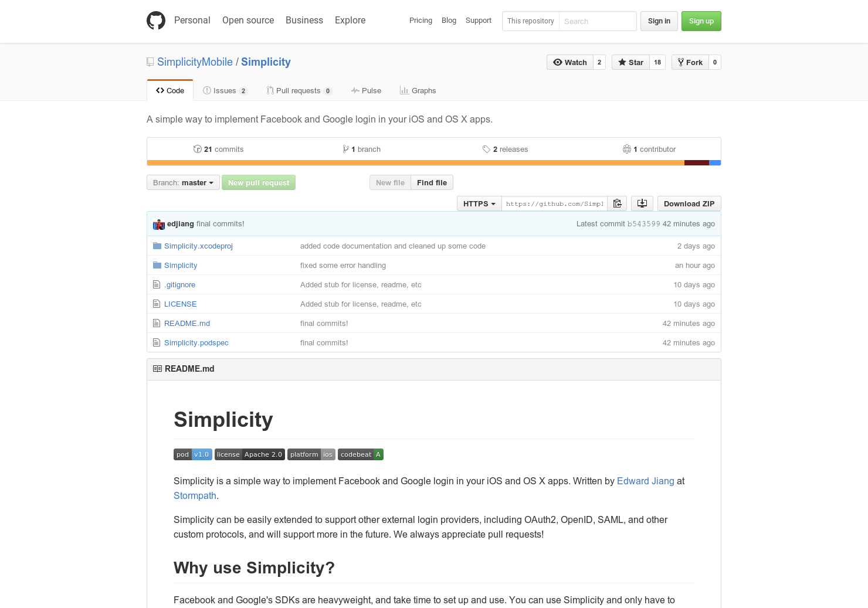This screenshot has height=608, width=868.
Task: Star the Simplicity repository
Action: pos(630,62)
